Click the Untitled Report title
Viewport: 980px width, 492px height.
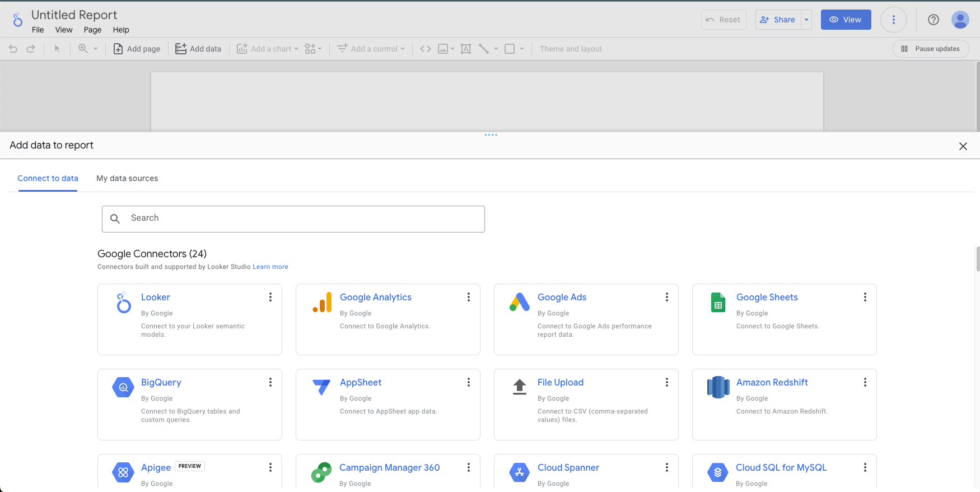(x=74, y=15)
